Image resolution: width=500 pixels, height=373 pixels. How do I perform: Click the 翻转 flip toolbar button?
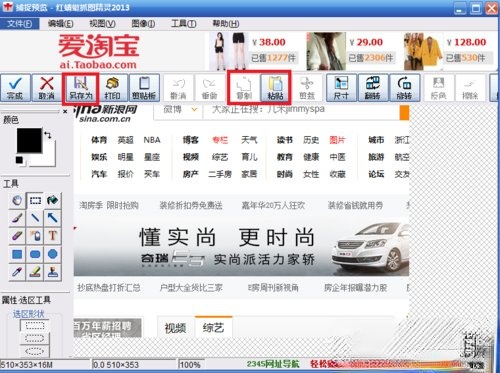pyautogui.click(x=373, y=88)
